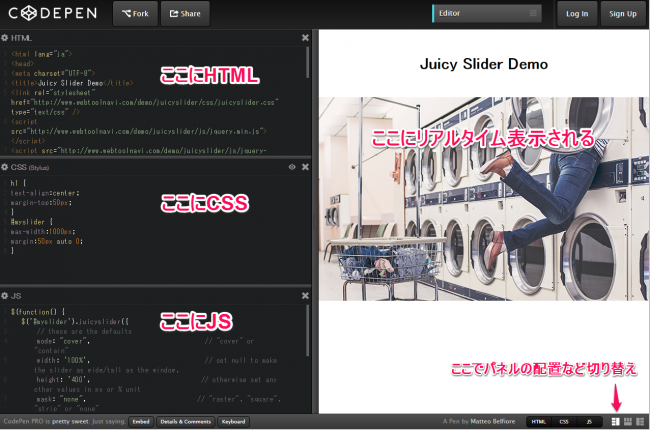This screenshot has width=650, height=430.
Task: Click the JS panel scrollbar
Action: click(x=308, y=330)
